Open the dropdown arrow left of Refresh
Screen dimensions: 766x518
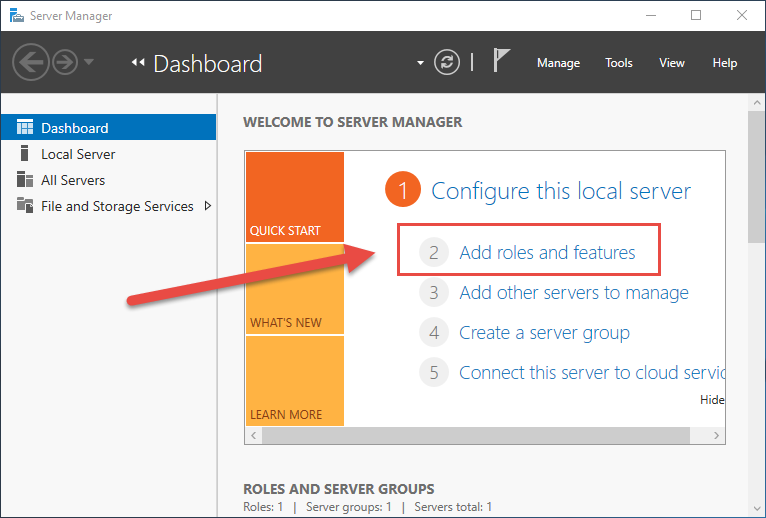coord(420,63)
